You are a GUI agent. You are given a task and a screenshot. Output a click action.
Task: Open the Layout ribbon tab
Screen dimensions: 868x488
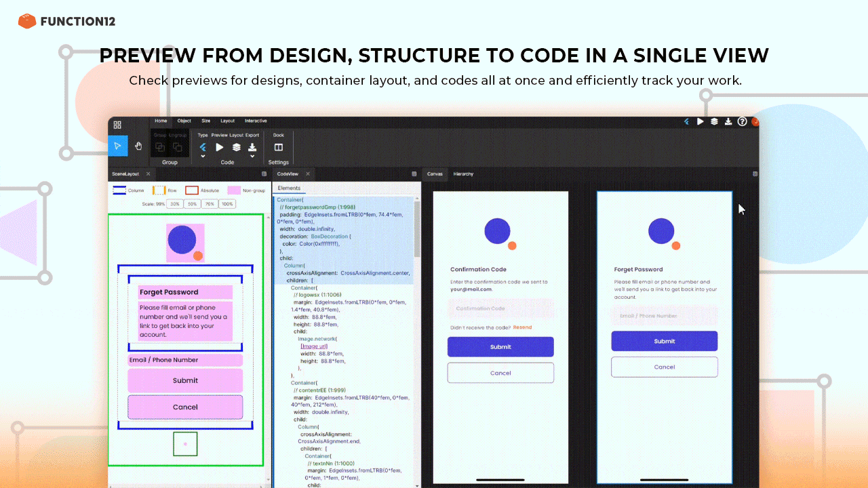(x=227, y=121)
